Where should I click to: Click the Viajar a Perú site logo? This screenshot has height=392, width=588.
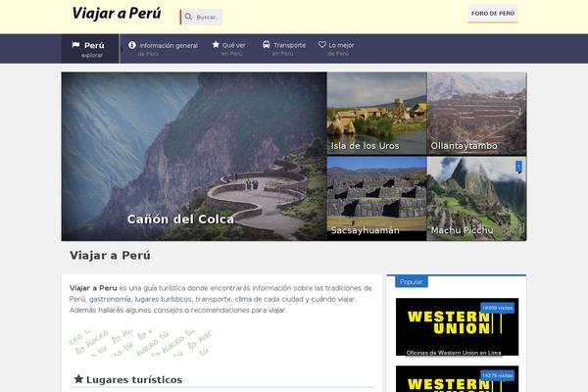(x=117, y=14)
